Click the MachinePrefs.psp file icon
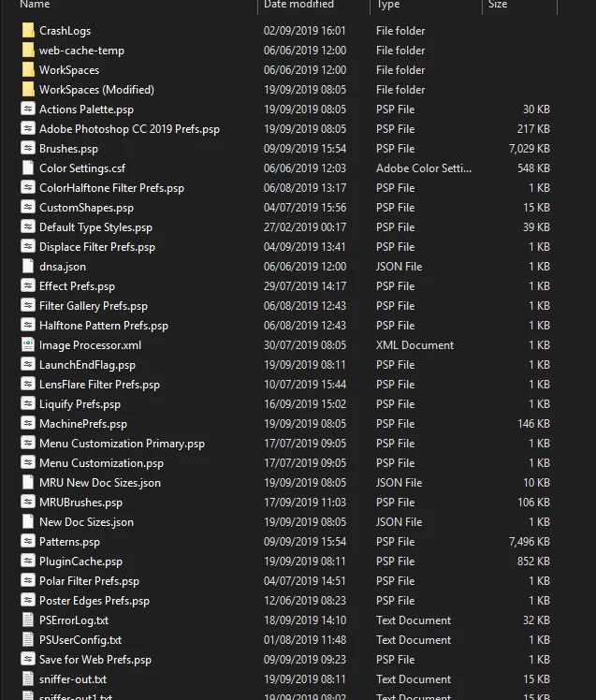596x700 pixels. tap(28, 423)
